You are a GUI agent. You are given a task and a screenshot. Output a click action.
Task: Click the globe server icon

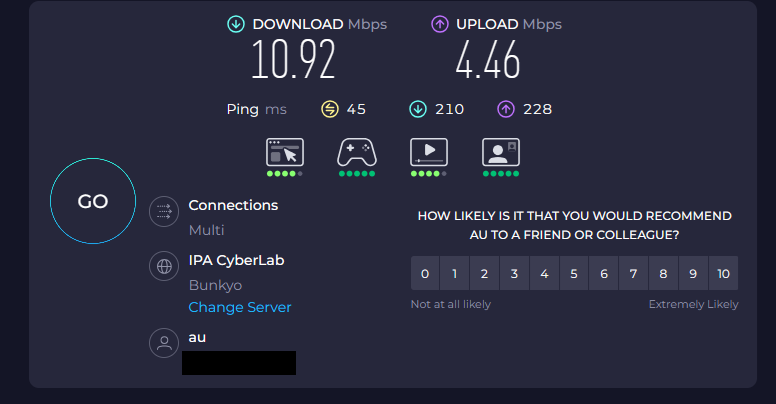[x=162, y=267]
